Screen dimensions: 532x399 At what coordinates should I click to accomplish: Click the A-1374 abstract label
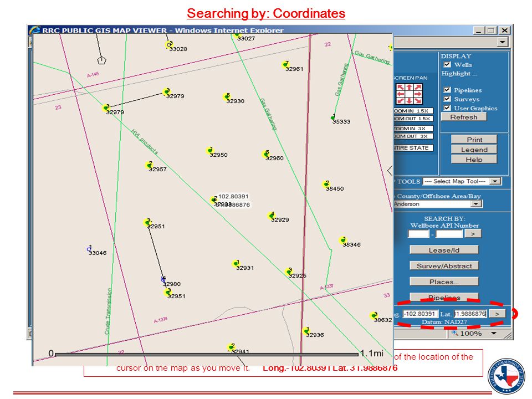coord(161,320)
